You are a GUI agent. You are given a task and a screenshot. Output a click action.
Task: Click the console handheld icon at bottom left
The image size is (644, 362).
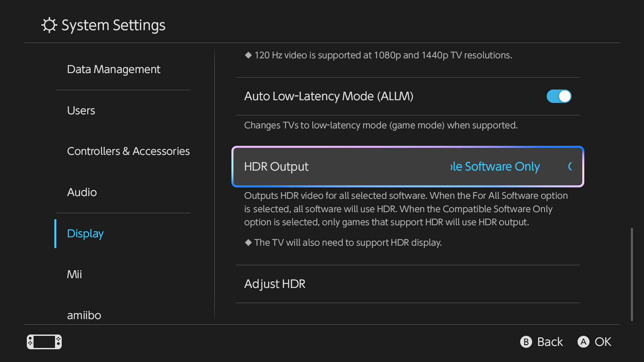pos(44,342)
